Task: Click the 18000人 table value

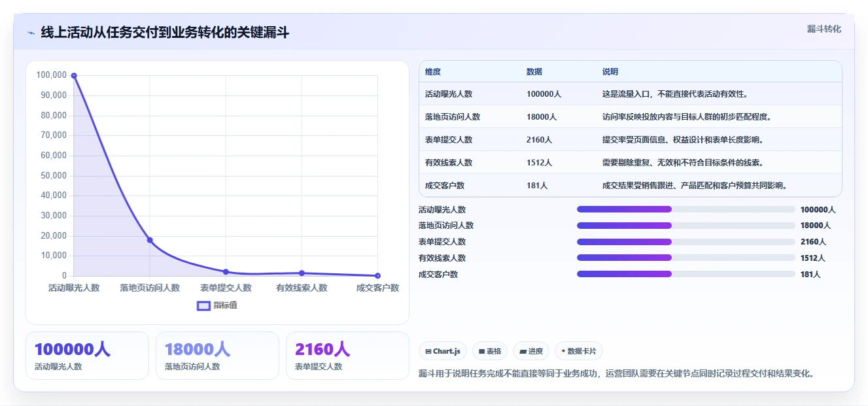Action: pyautogui.click(x=542, y=117)
